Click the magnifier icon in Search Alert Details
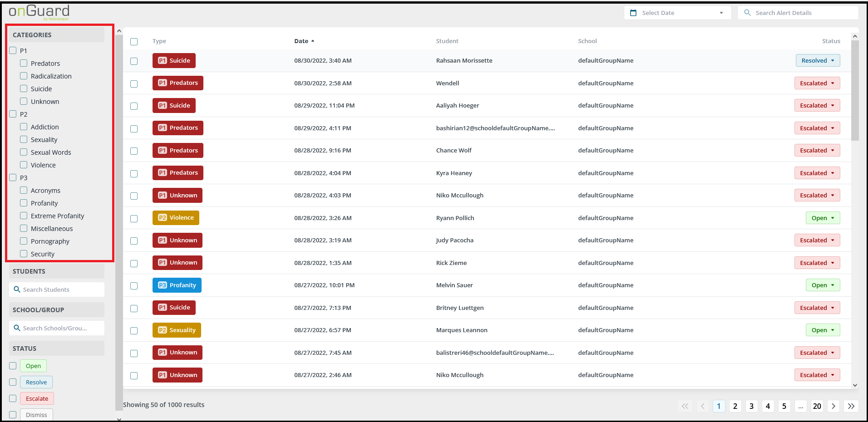The width and height of the screenshot is (868, 422). tap(746, 13)
